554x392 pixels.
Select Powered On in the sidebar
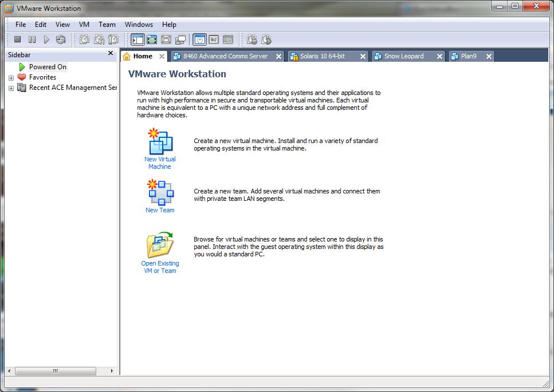48,67
